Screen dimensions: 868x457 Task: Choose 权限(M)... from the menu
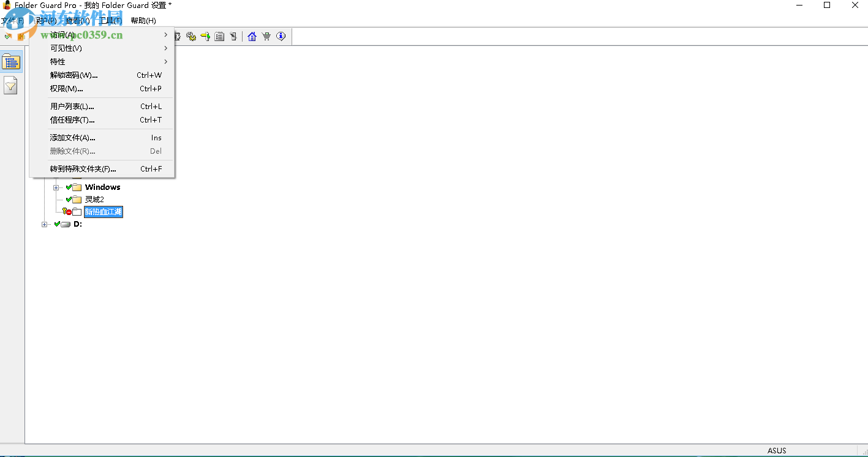102,89
